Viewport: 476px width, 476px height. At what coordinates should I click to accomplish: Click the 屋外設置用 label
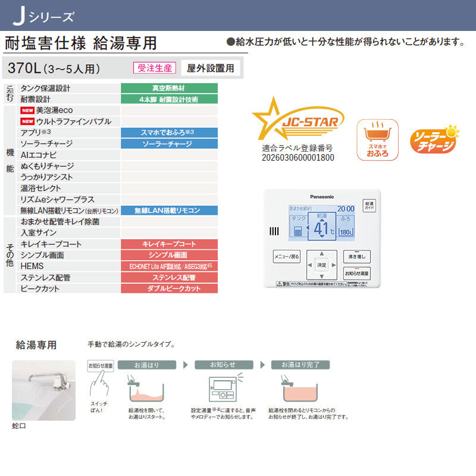(211, 68)
